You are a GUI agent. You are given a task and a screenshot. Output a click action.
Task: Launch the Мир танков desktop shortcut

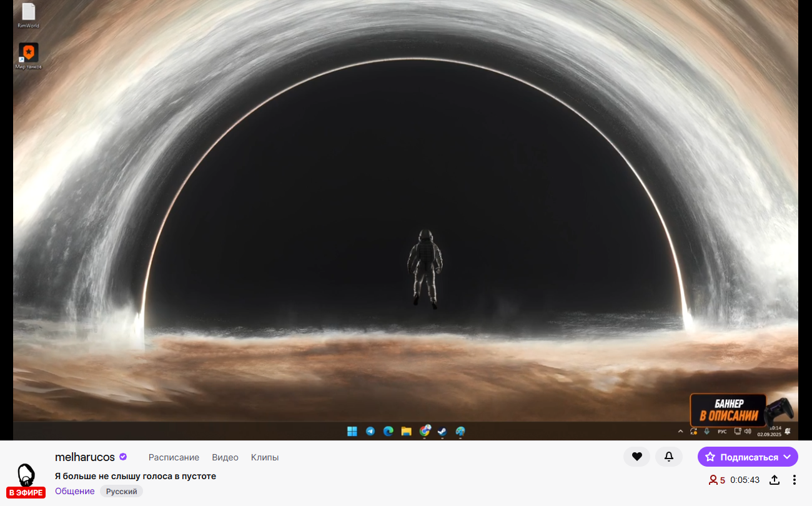(x=28, y=56)
